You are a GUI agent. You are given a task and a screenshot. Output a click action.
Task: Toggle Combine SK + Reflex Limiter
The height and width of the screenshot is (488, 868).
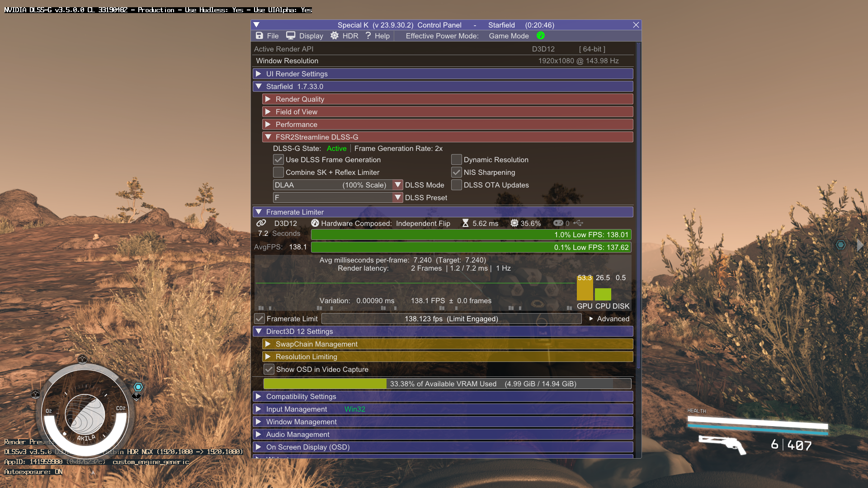point(278,173)
